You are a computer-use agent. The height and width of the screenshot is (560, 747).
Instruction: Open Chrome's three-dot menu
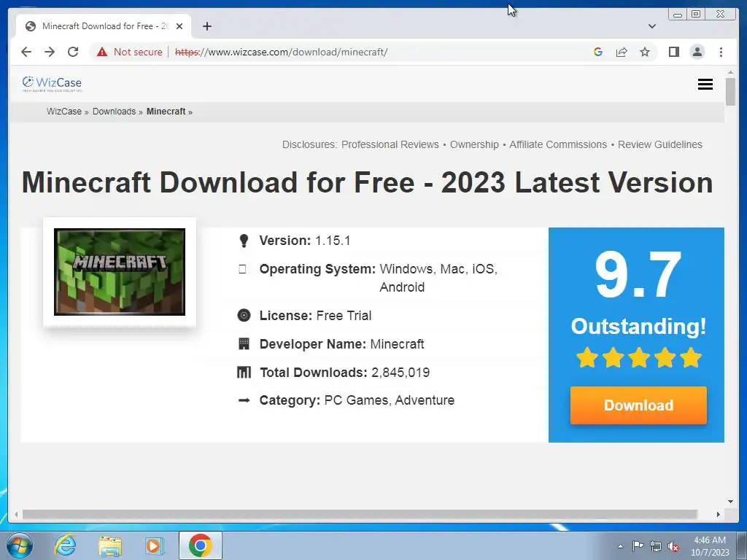pyautogui.click(x=721, y=52)
